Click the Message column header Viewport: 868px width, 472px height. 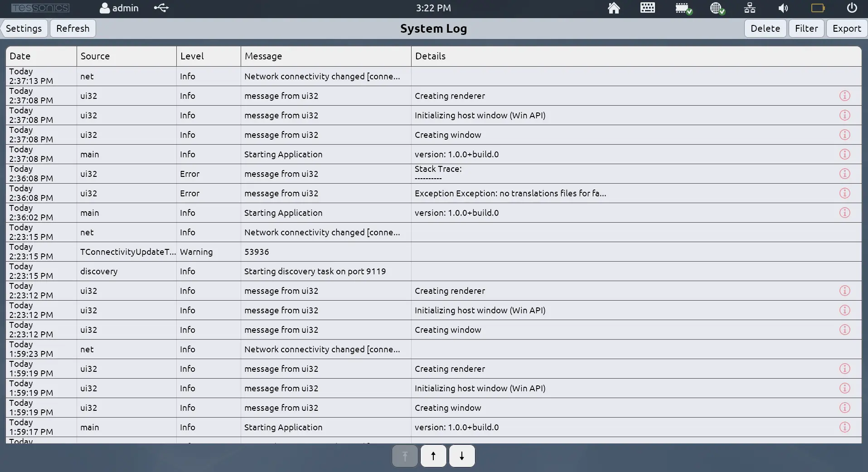326,56
